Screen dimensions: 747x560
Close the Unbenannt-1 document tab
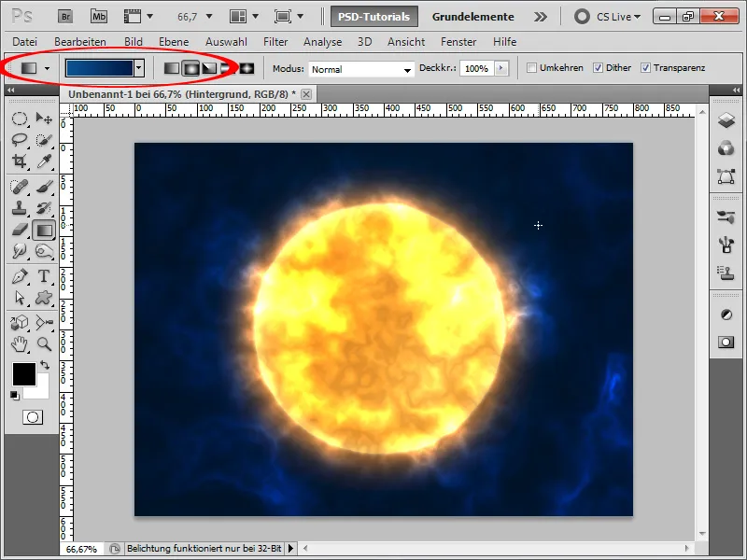(x=306, y=94)
